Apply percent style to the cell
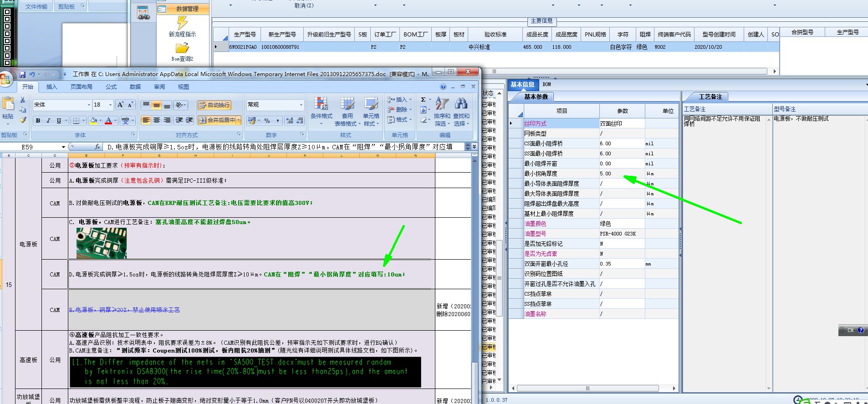The height and width of the screenshot is (404, 868). coord(267,120)
